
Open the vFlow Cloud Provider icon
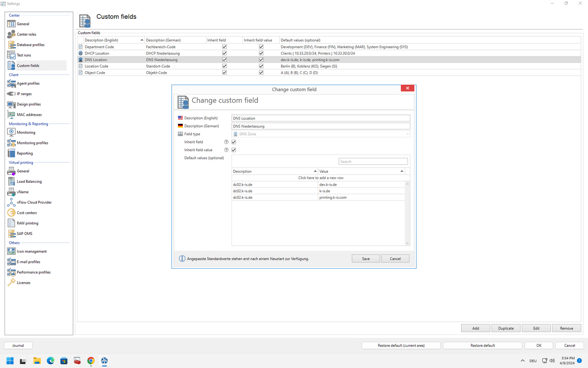tap(11, 202)
